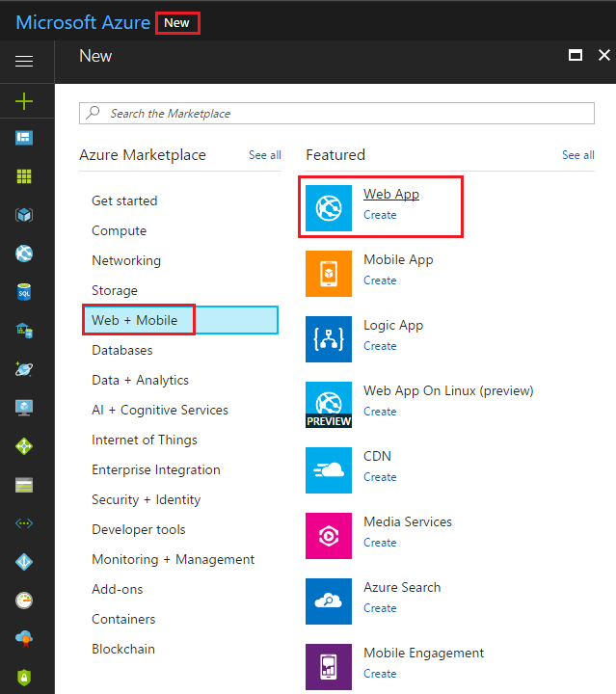616x694 pixels.
Task: Click the Azure Search tile icon
Action: coord(329,601)
